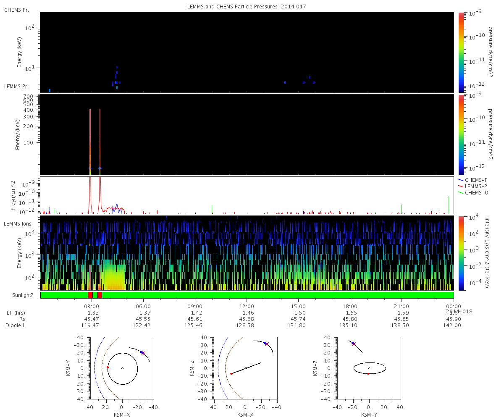Click the plot title LEMMS and CHEMS Particle Pressures
Viewport: 504px width, 420px height.
coord(247,7)
